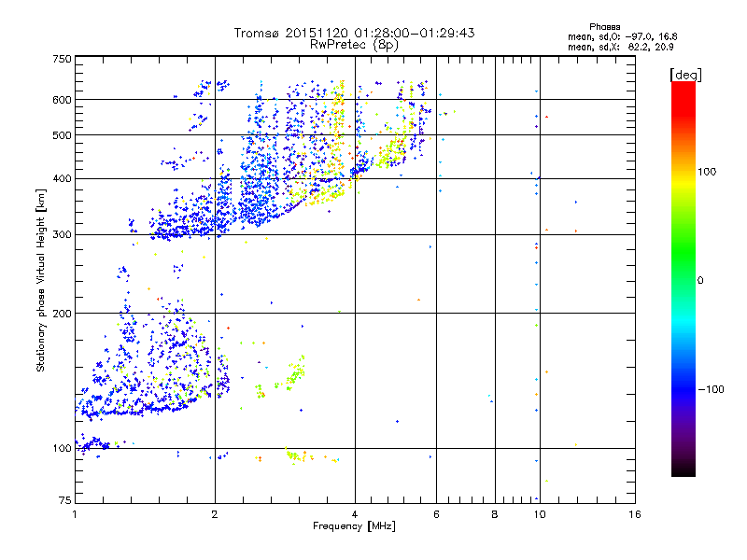Click the y-axis tick label '200'
This screenshot has width=747, height=560.
click(x=62, y=314)
